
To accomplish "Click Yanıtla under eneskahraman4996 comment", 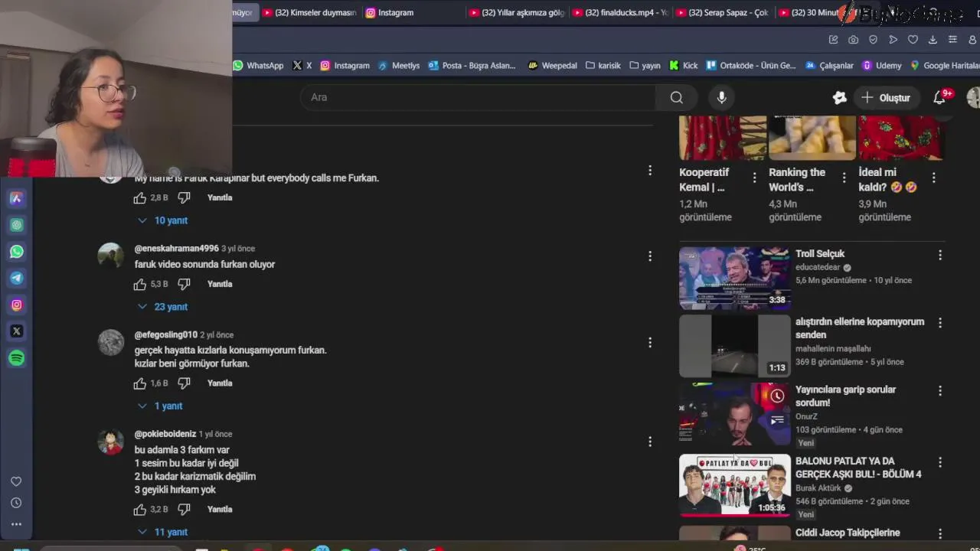I will pos(220,284).
